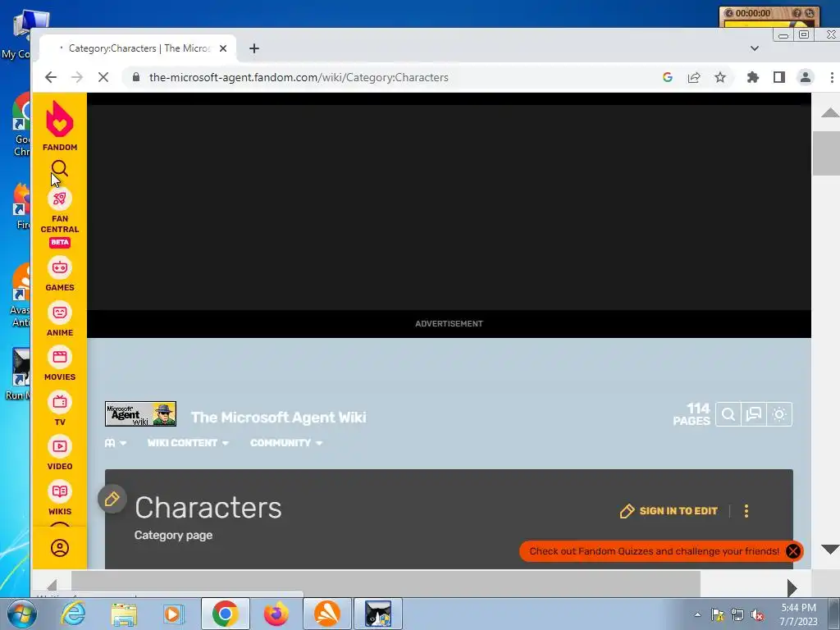
Task: Click the floating pencil edit icon
Action: click(112, 500)
